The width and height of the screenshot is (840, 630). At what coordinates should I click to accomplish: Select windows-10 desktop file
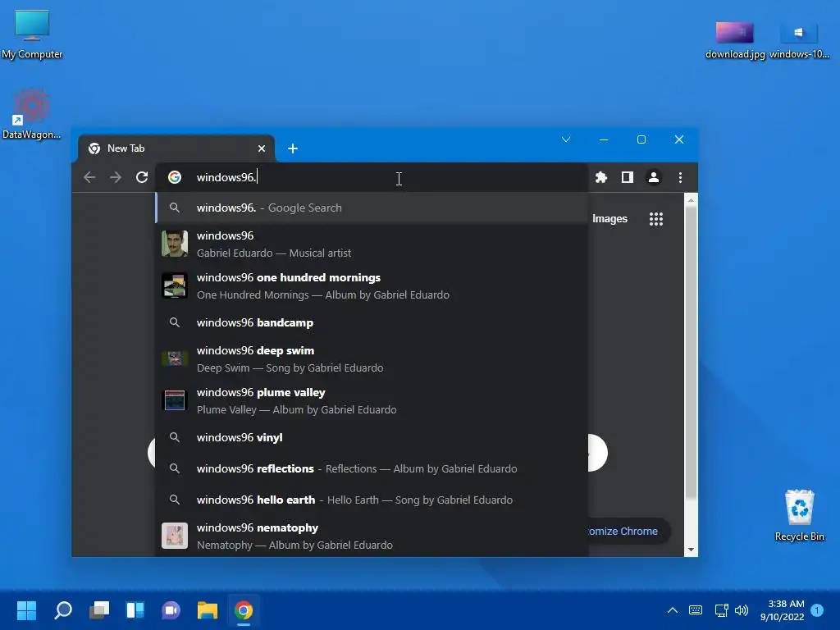tap(799, 41)
